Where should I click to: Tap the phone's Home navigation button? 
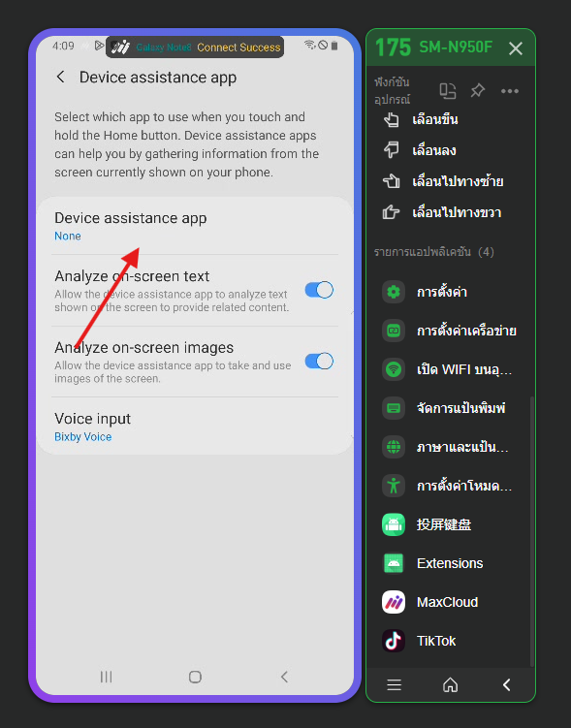coord(195,677)
